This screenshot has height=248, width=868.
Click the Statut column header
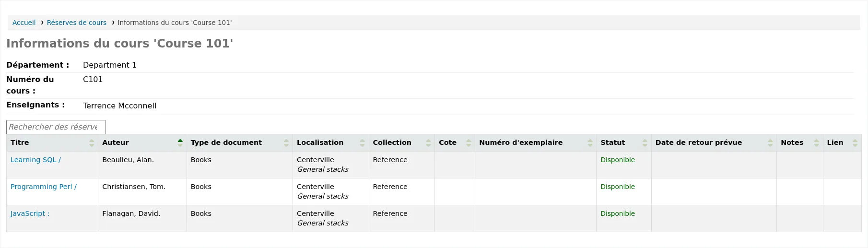pos(623,143)
